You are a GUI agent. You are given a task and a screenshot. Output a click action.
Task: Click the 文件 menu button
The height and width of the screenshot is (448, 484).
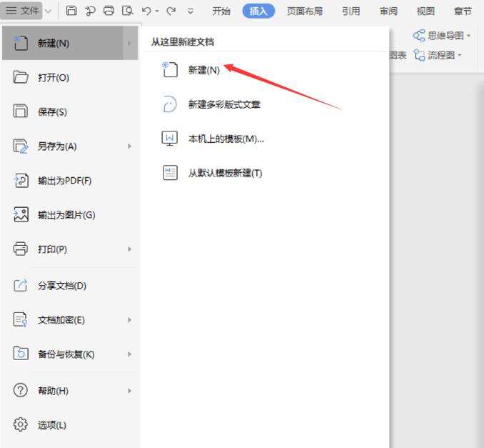(21, 11)
